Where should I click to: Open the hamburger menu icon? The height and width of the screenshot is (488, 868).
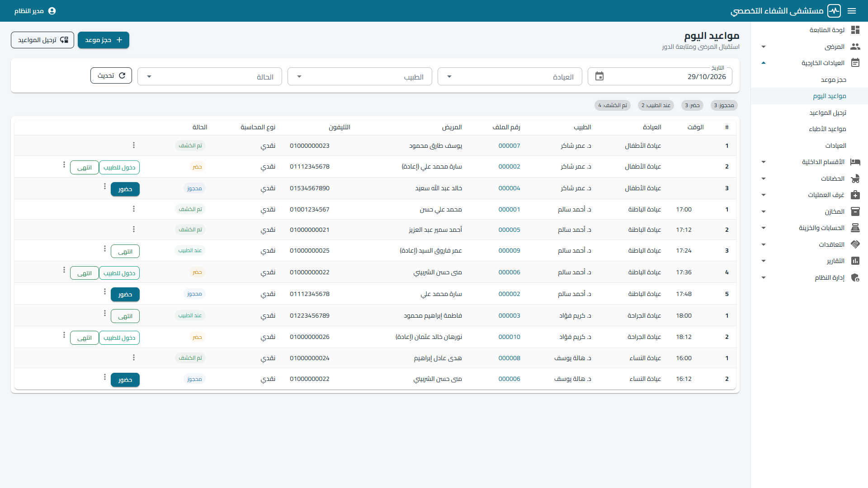[852, 11]
